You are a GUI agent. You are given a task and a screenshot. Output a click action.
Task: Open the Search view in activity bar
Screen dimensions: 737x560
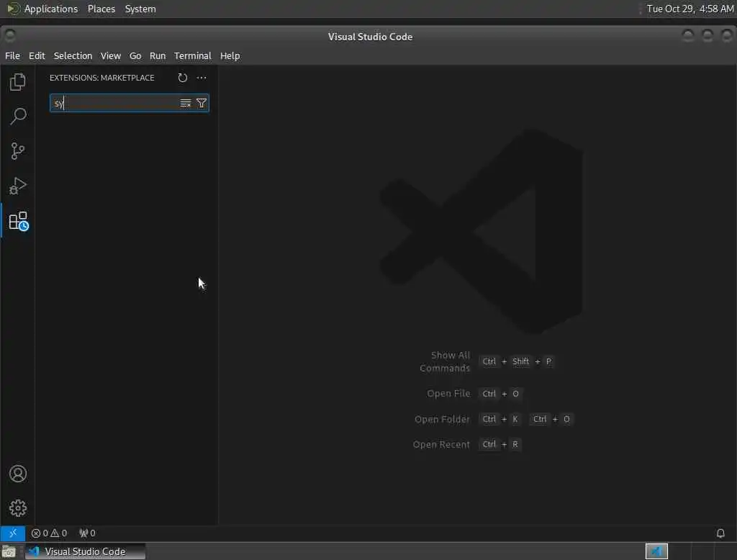(18, 116)
